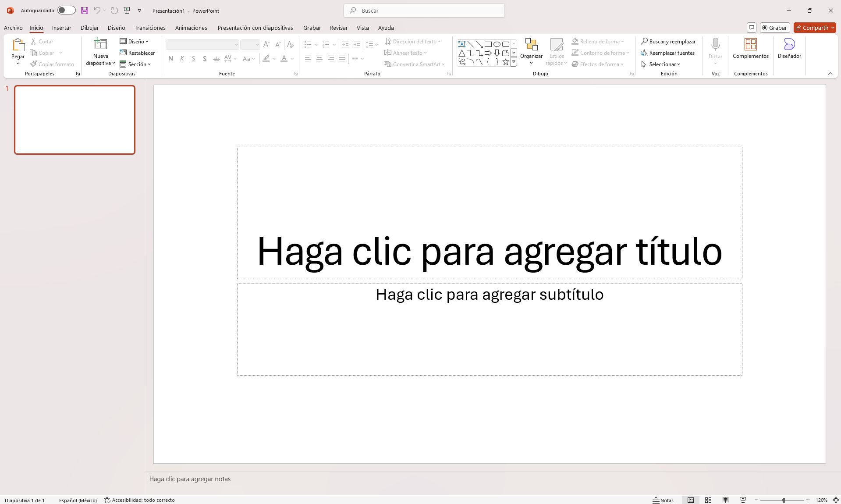This screenshot has height=504, width=841.
Task: Click the Save icon in title bar
Action: tap(85, 11)
